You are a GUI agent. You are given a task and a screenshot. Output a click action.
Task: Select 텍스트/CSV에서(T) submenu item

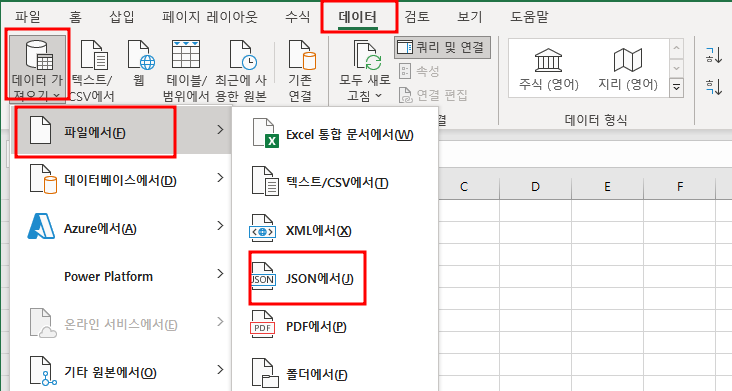point(335,182)
